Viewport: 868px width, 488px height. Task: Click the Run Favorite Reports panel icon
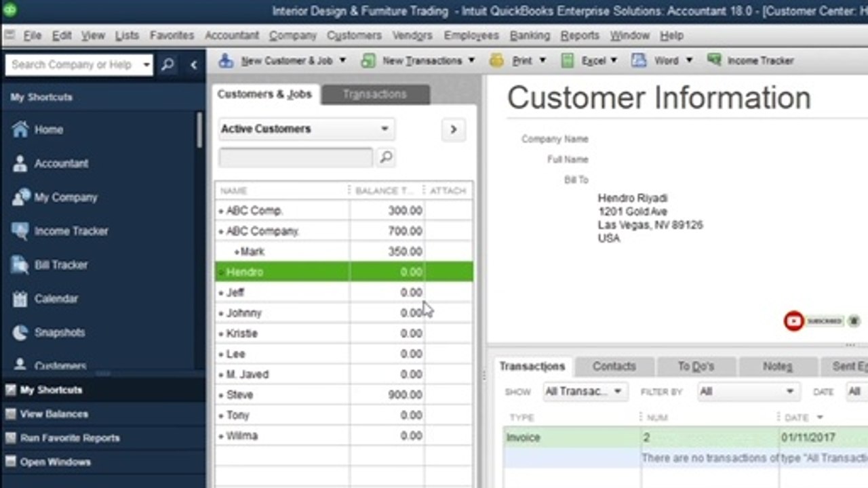pos(10,438)
